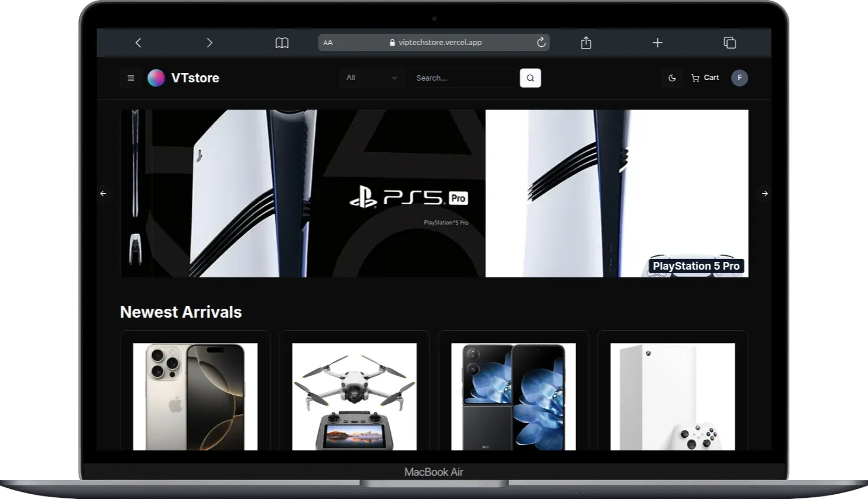Open the Cart
This screenshot has width=868, height=499.
point(705,78)
